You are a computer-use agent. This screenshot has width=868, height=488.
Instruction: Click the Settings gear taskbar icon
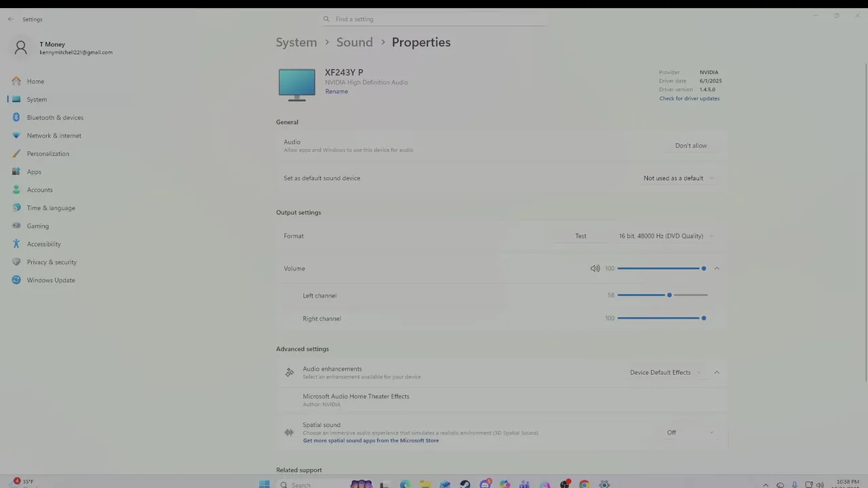[604, 484]
